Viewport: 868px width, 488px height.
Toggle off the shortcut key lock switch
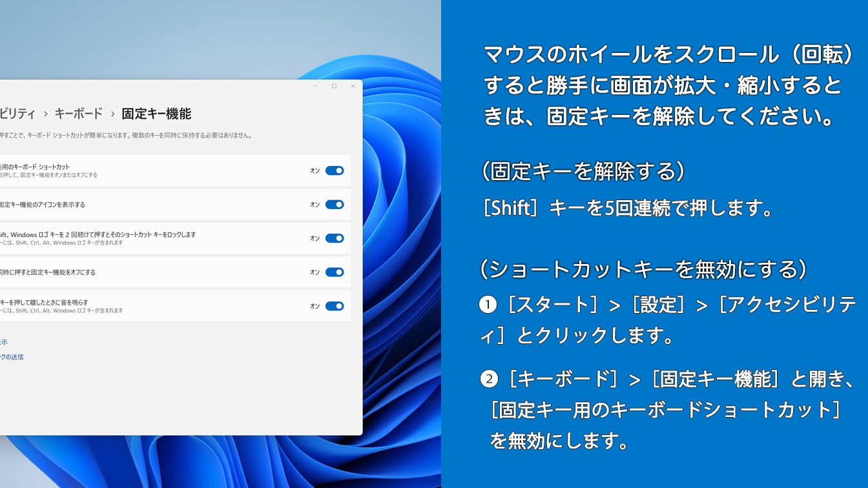click(334, 238)
